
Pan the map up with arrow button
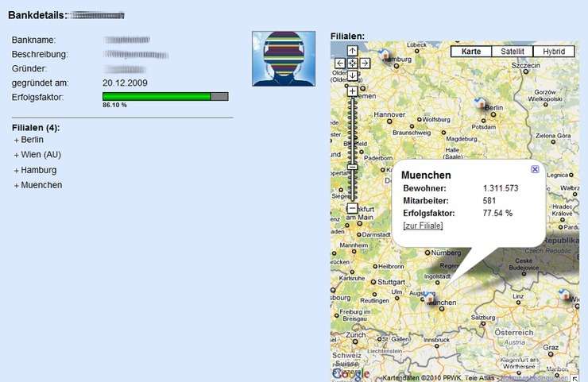point(352,51)
